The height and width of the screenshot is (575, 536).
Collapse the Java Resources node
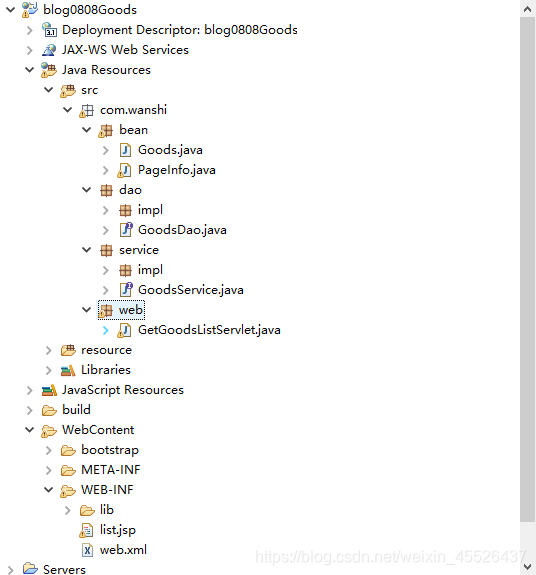(x=29, y=70)
